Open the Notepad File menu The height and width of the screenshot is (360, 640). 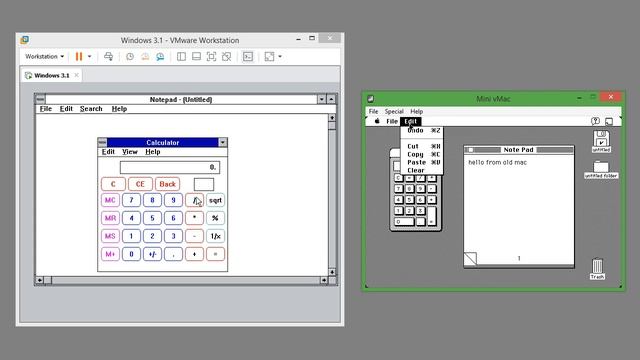coord(46,109)
